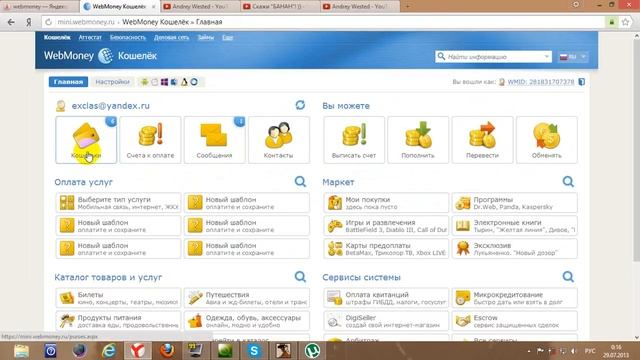Click the Android platform icon

144,82
